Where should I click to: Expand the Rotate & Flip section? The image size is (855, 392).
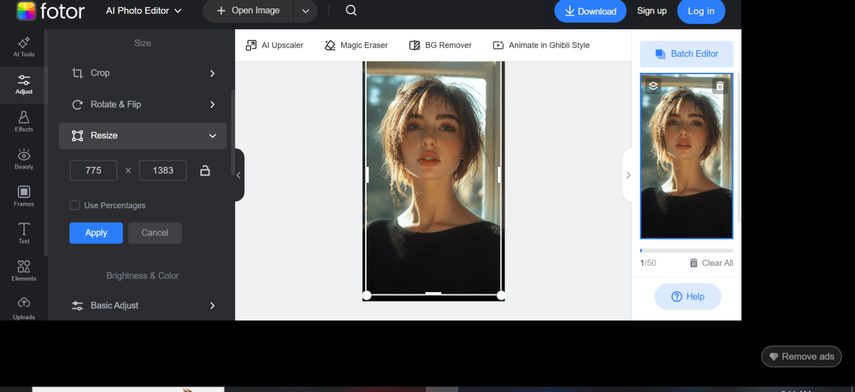tap(143, 105)
